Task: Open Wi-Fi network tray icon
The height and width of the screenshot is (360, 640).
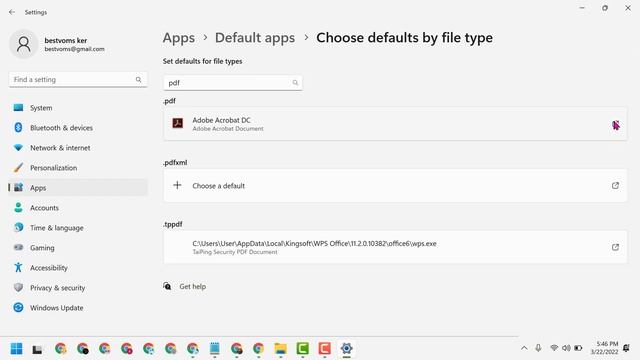Action: click(554, 348)
